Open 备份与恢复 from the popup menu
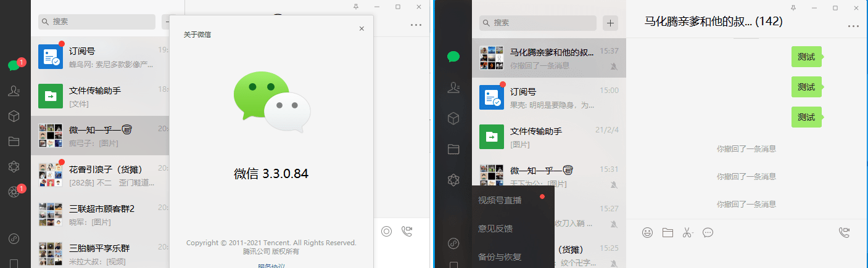This screenshot has height=268, width=868. pyautogui.click(x=500, y=256)
